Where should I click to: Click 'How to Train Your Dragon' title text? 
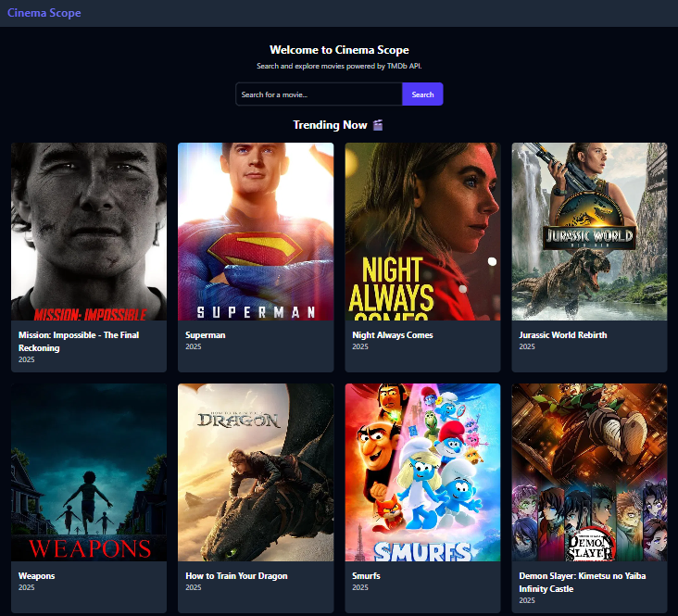coord(236,576)
